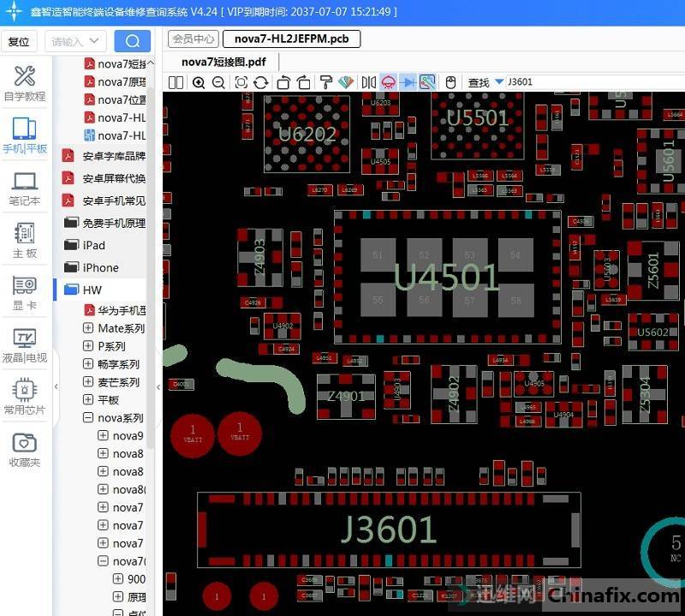The height and width of the screenshot is (616, 685).
Task: Toggle the red highlighted net toolbar button
Action: [388, 82]
